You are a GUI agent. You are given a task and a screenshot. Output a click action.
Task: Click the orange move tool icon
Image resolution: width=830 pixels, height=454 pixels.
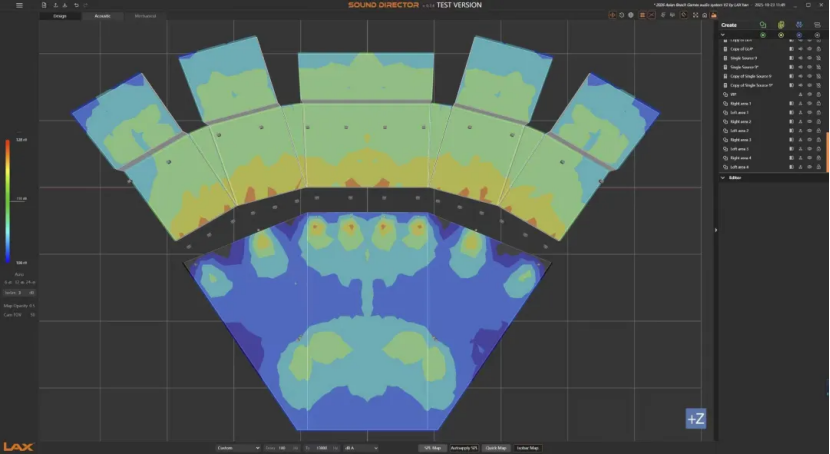612,15
